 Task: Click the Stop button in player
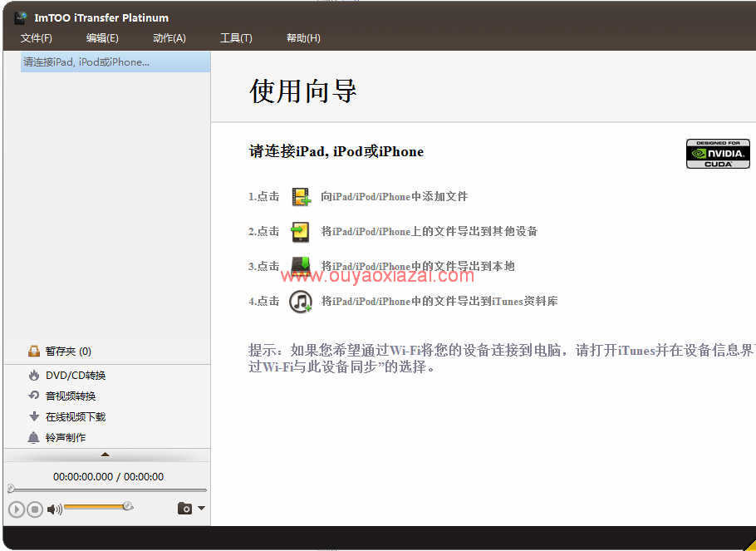coord(35,509)
